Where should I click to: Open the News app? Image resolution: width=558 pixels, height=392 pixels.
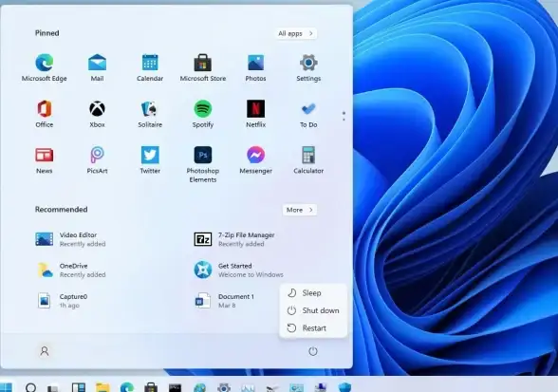[44, 160]
